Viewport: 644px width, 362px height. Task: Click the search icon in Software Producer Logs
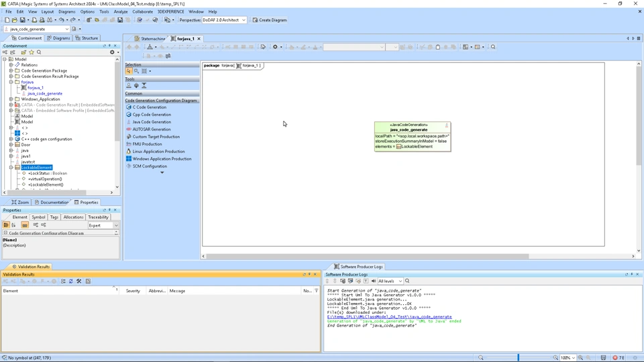407,281
